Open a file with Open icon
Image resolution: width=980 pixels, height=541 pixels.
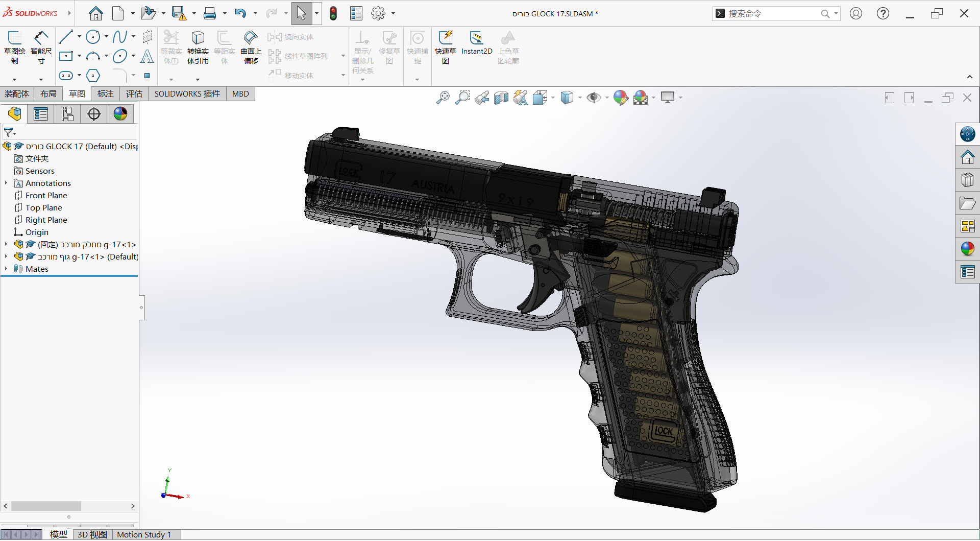point(148,13)
